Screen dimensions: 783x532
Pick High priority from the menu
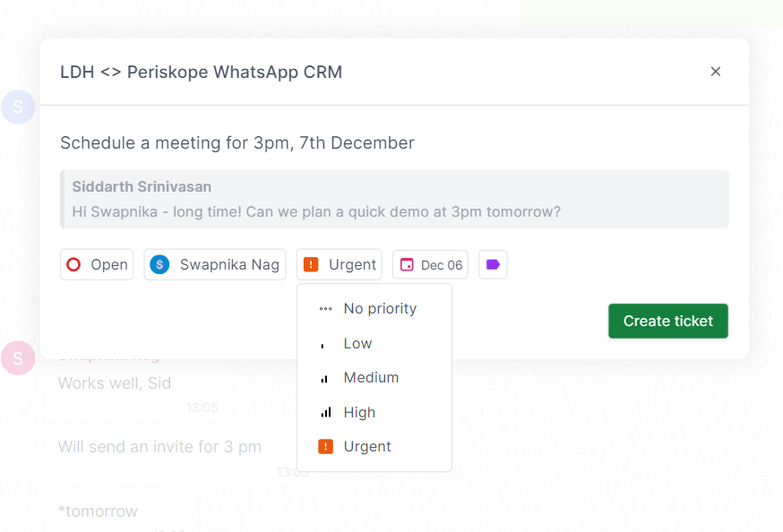click(374, 412)
